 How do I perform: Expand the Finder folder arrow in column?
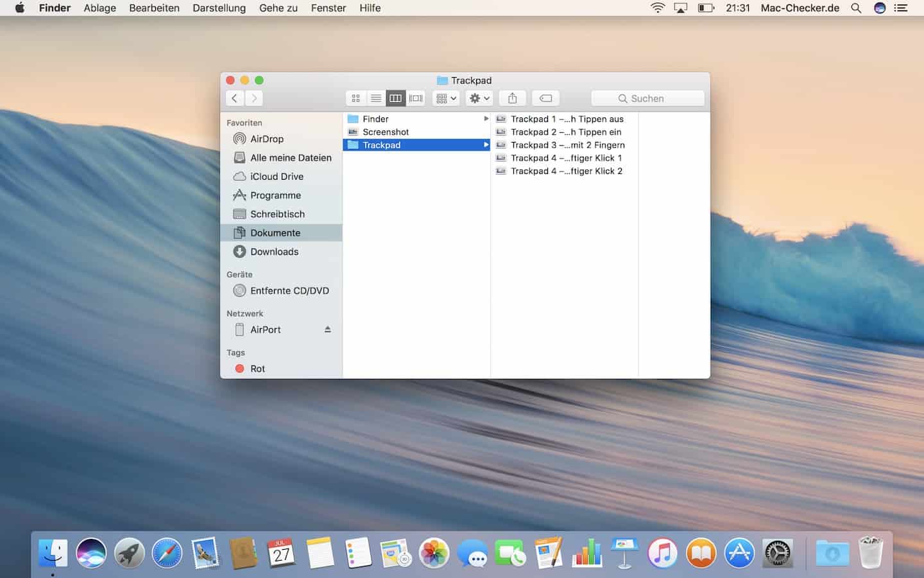click(x=486, y=119)
